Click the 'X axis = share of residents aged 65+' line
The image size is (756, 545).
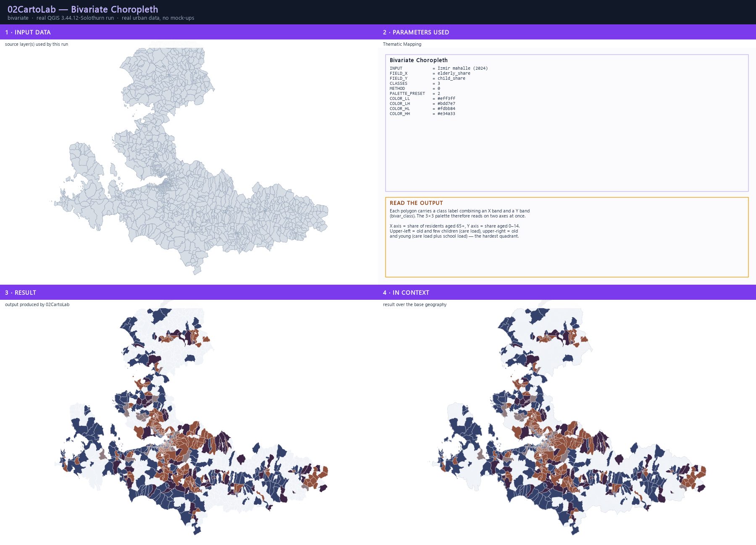click(x=455, y=226)
